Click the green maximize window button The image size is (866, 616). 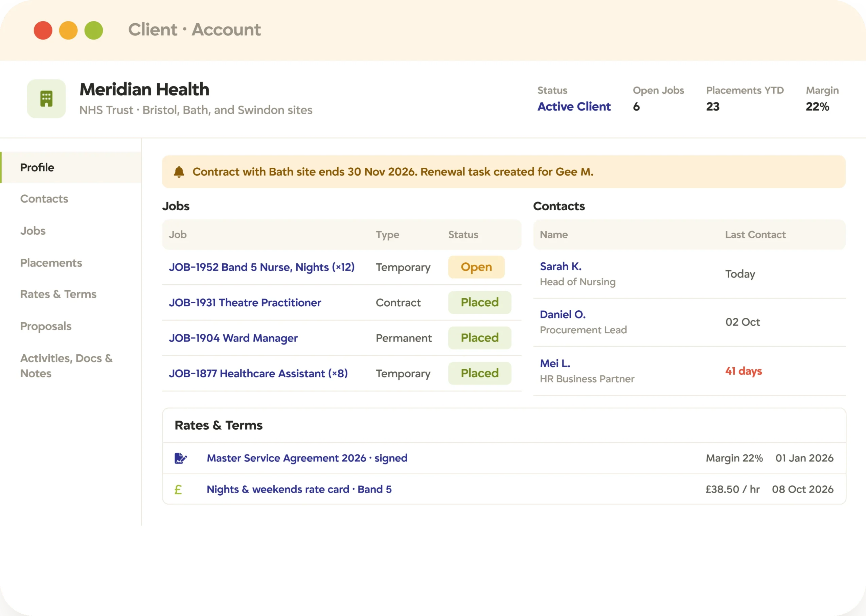pyautogui.click(x=94, y=30)
